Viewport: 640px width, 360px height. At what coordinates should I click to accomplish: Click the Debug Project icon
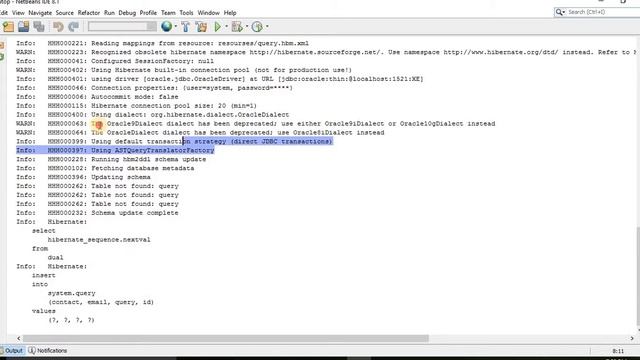click(237, 27)
